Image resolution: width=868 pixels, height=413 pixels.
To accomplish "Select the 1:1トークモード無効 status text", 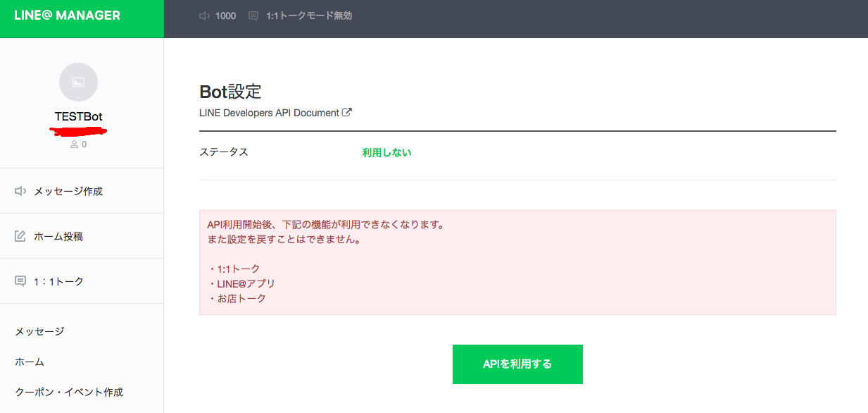I will 308,16.
